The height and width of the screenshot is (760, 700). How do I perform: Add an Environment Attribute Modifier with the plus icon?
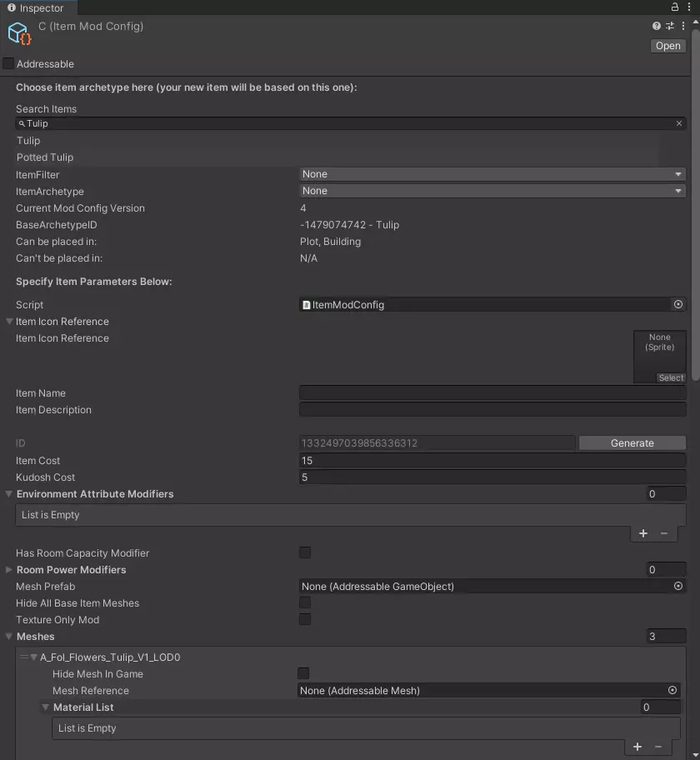pos(643,533)
